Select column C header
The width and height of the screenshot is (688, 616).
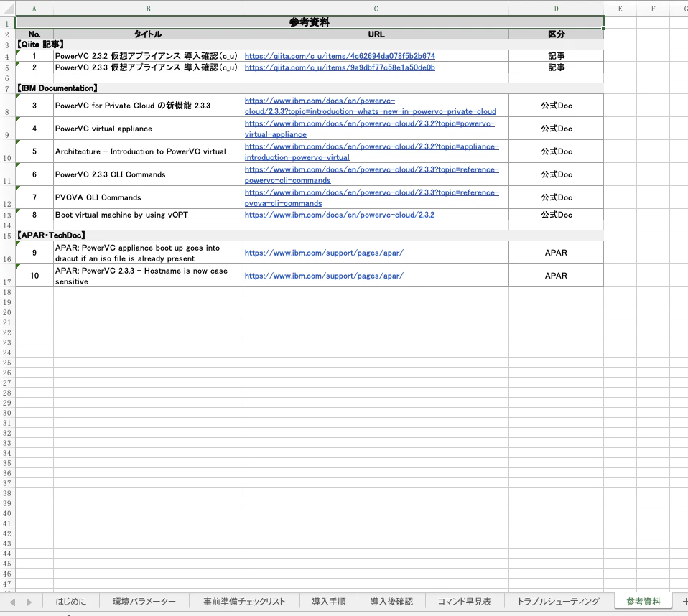coord(376,9)
